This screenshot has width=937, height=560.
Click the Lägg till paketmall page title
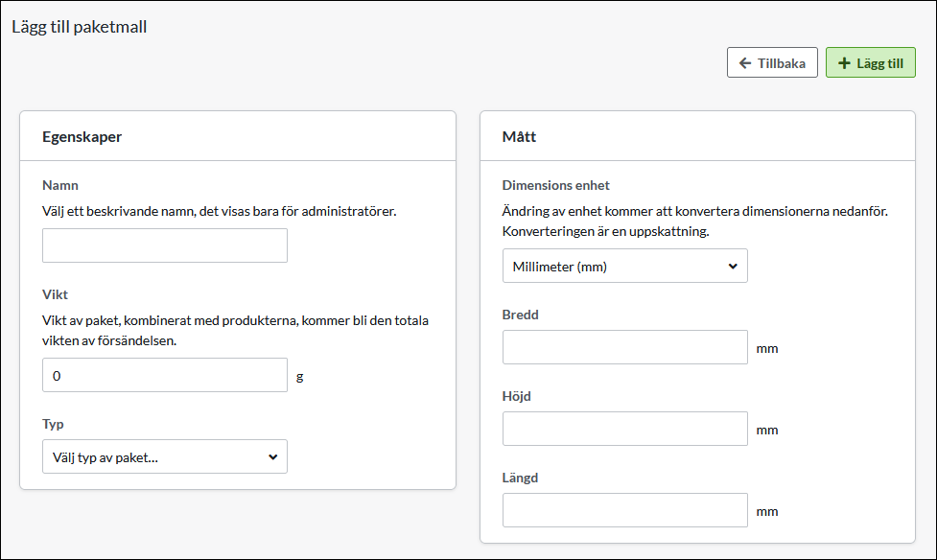79,27
